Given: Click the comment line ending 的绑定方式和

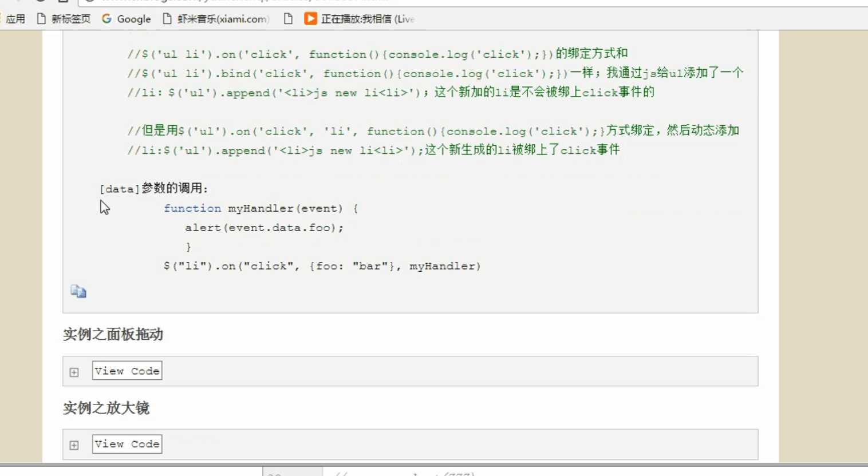Looking at the screenshot, I should pyautogui.click(x=378, y=54).
